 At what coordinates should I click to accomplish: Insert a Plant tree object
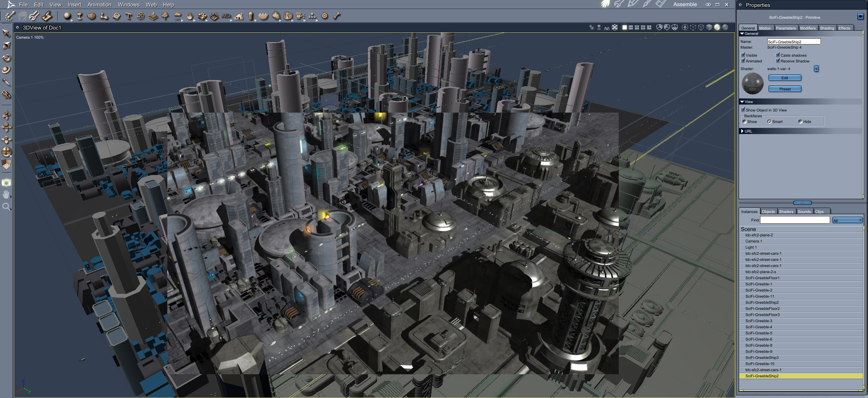165,16
